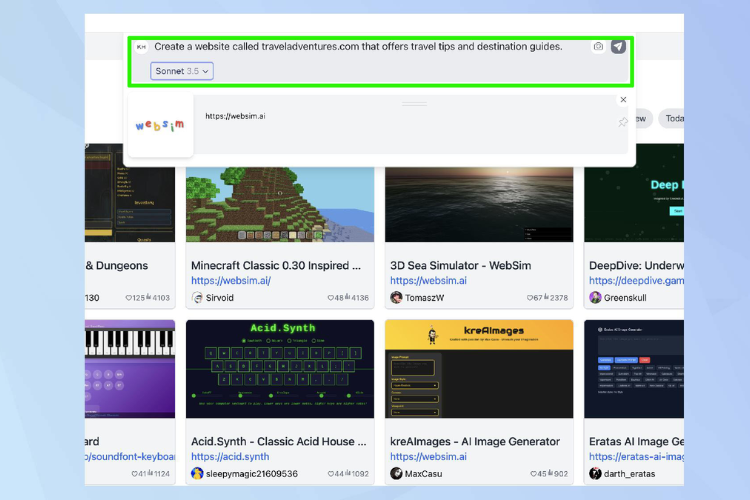Screen dimensions: 750x500
Task: Click the websim logo thumbnail
Action: [x=160, y=125]
